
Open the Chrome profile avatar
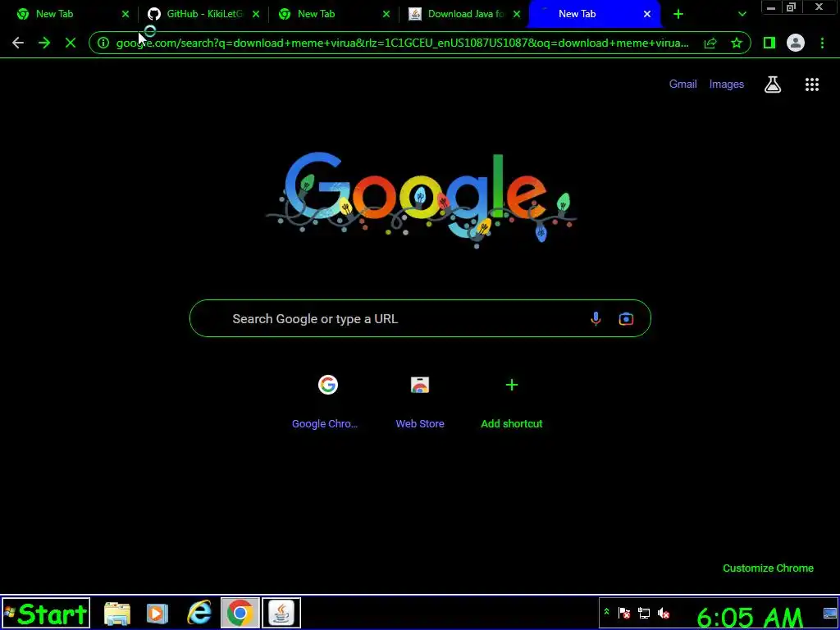click(796, 43)
